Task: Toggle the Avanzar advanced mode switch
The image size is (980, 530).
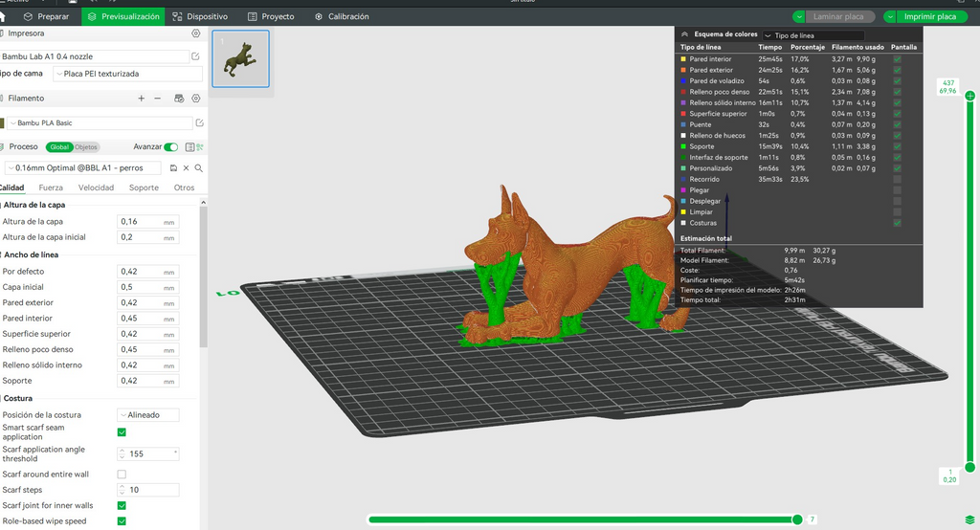Action: coord(170,147)
